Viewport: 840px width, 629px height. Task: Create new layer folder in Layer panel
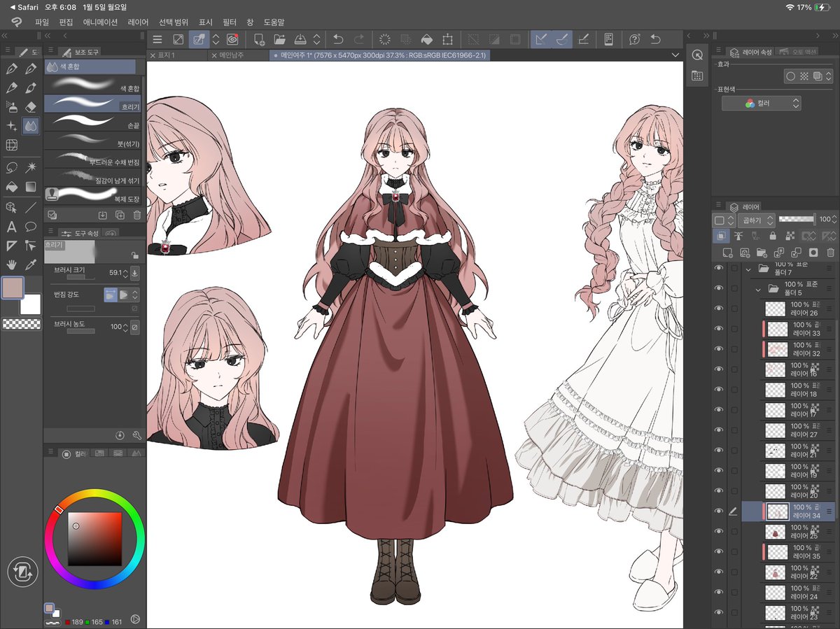(x=762, y=253)
